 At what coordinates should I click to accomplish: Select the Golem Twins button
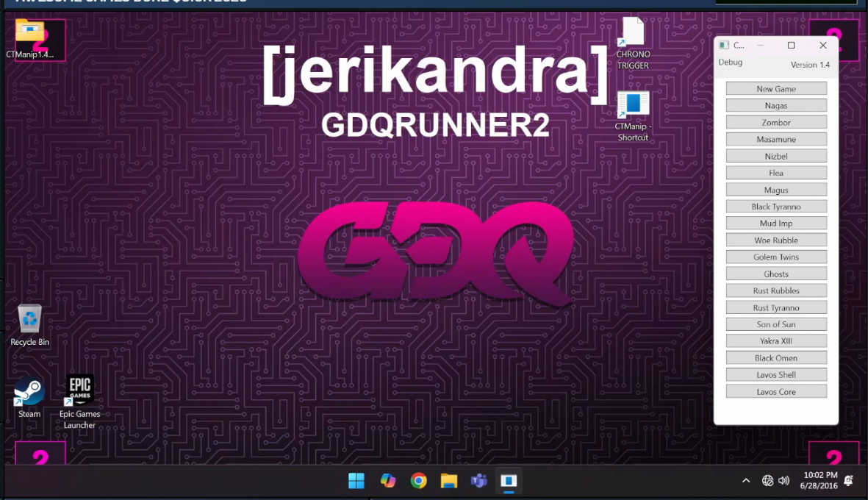776,257
